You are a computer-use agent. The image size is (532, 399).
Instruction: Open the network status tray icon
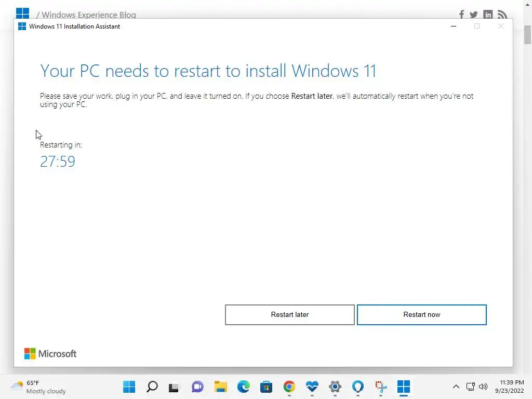click(470, 387)
